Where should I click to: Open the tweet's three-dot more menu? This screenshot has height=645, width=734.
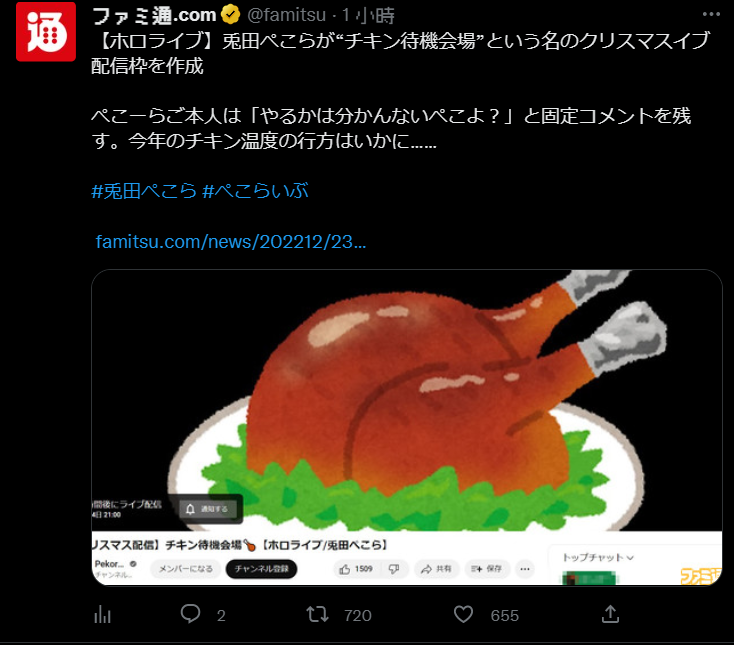711,14
